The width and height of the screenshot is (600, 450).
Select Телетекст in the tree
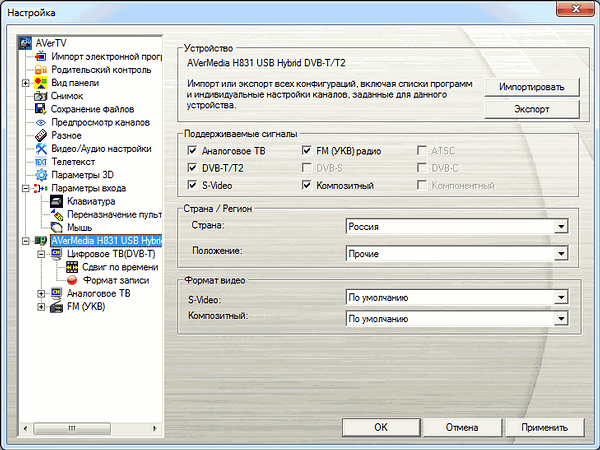73,162
